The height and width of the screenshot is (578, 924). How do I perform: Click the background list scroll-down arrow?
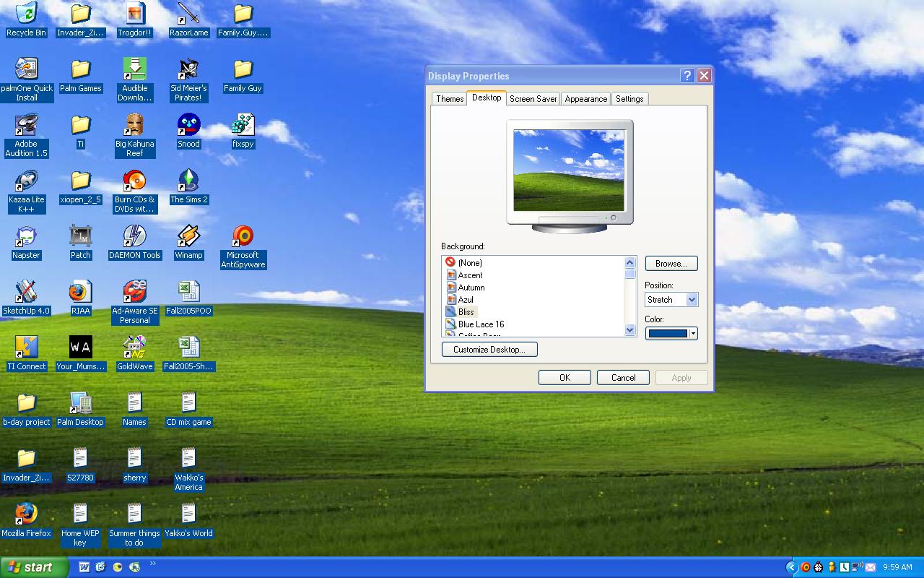(629, 330)
